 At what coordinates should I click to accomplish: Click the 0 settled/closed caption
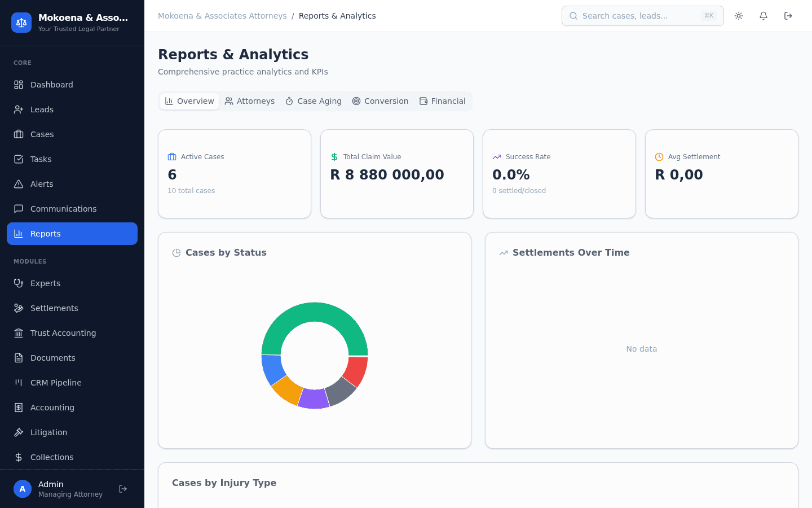[x=519, y=191]
